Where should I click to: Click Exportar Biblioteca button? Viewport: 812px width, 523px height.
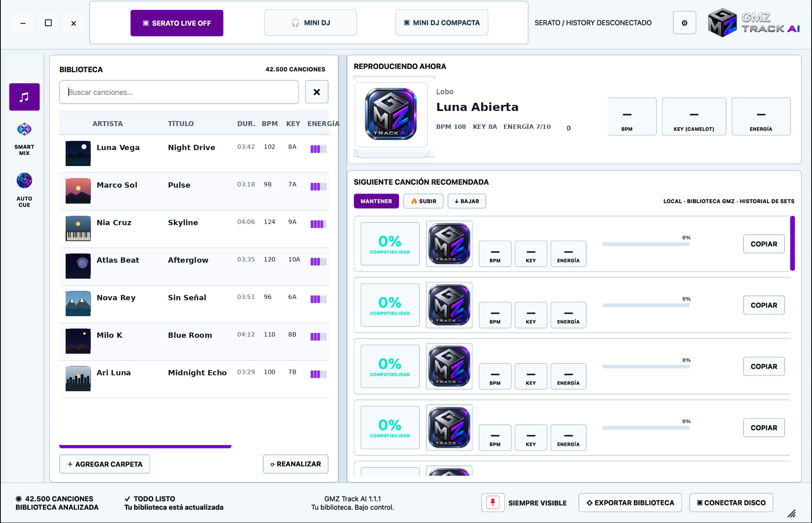coord(630,503)
